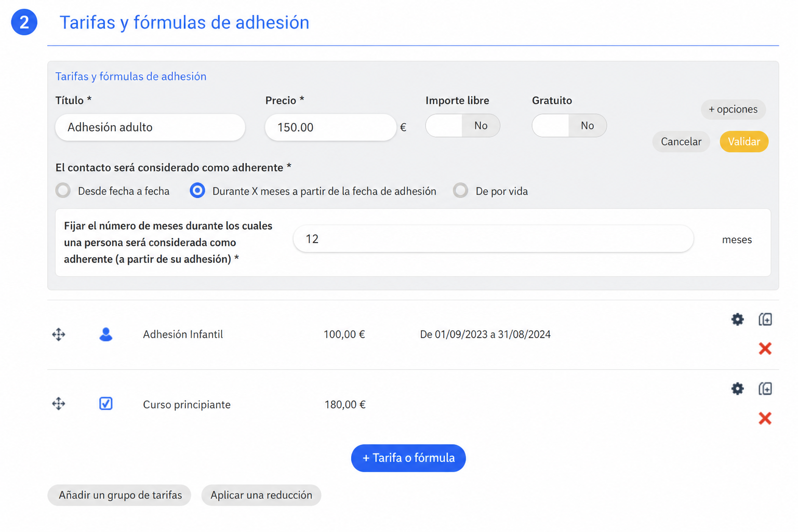The image size is (798, 532).
Task: Delete Adhesión Infantil with red X
Action: (765, 348)
